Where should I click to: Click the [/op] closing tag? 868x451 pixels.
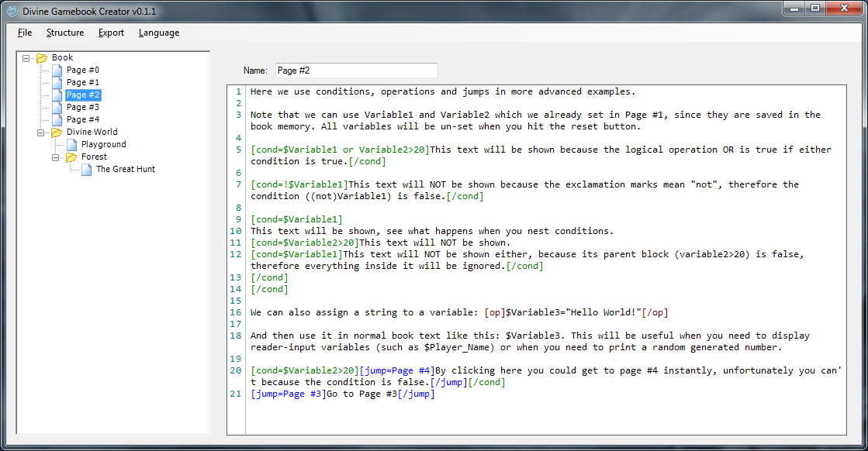point(655,313)
